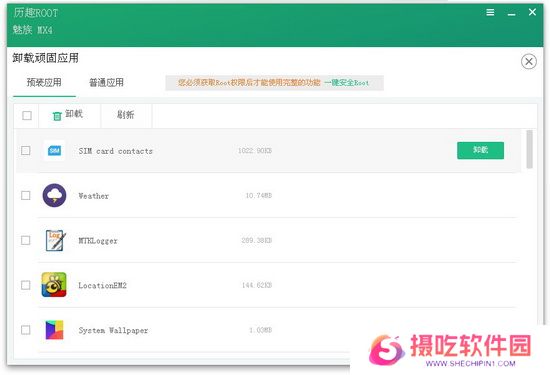Click the ROOT title in the header

pos(36,13)
